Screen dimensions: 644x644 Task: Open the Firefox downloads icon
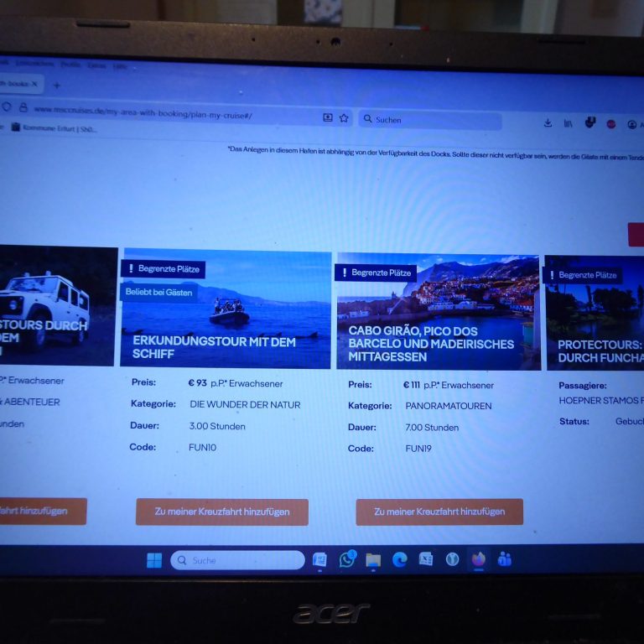click(548, 122)
